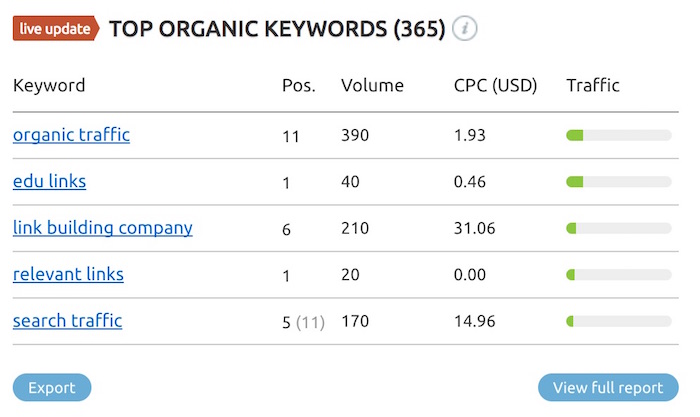Click the Top Organic Keywords (365) title
Viewport: 700px width, 417px height.
tap(277, 29)
